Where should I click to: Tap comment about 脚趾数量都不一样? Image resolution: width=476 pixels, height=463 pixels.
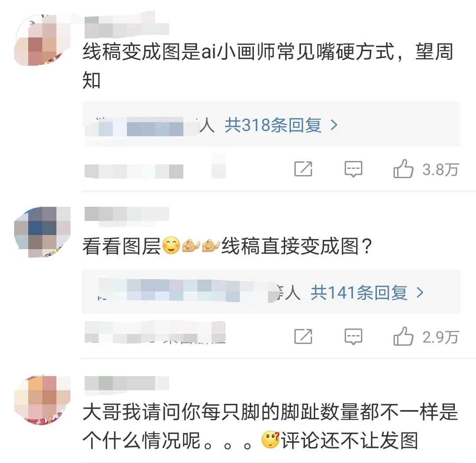[x=270, y=426]
